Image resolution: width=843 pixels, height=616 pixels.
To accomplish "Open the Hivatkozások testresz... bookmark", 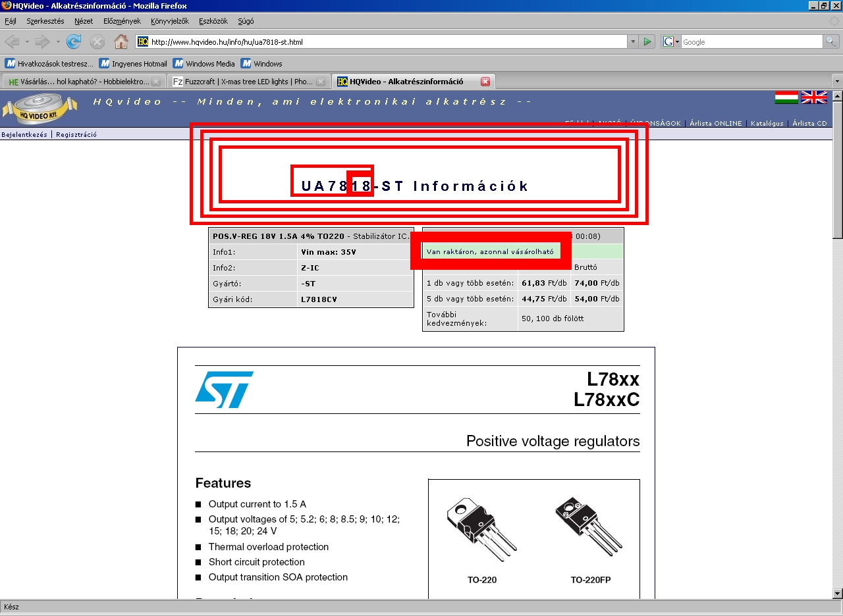I will (x=49, y=64).
